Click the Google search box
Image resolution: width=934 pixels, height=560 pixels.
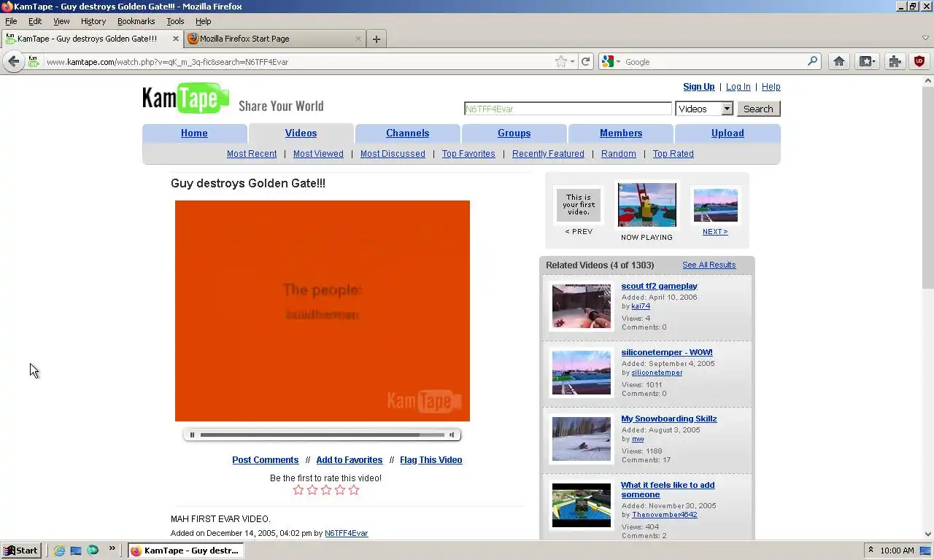tap(714, 62)
